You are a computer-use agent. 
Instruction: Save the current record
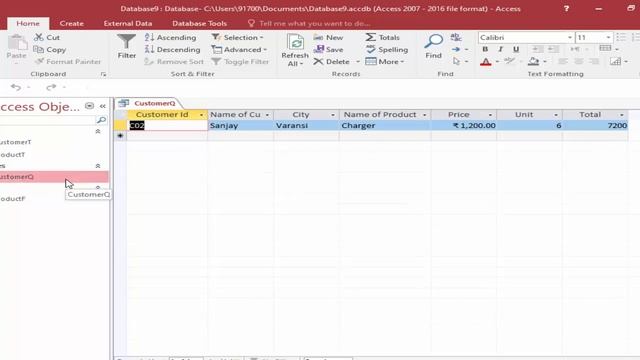328,49
